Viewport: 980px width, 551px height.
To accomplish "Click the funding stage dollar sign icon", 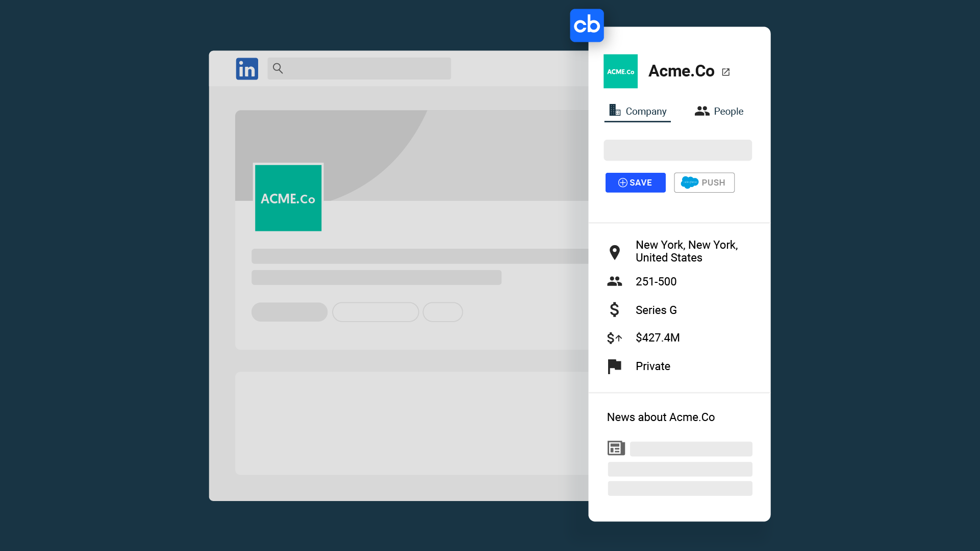I will click(614, 309).
